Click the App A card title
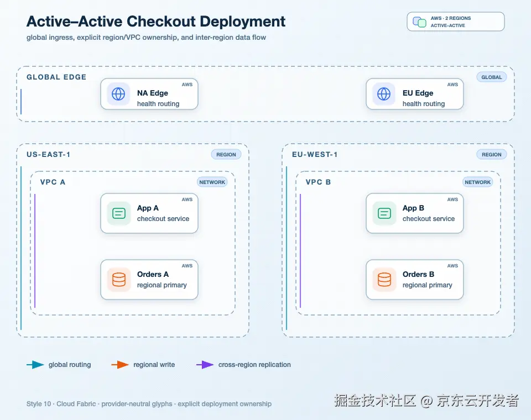531x420 pixels. [148, 208]
